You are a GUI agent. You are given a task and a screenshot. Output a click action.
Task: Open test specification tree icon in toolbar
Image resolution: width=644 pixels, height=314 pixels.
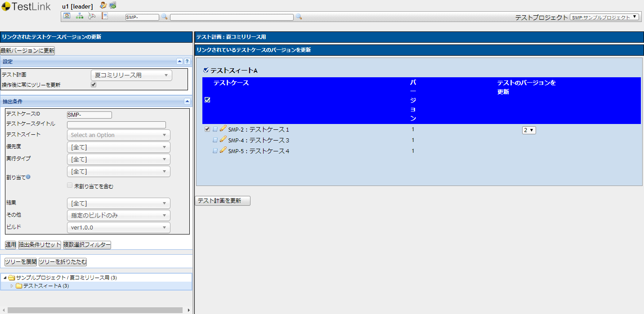(80, 16)
